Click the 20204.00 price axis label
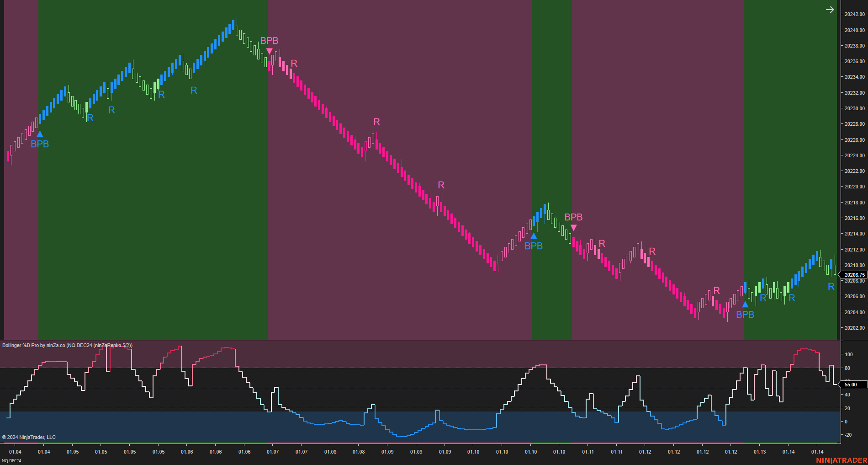This screenshot has width=868, height=465. 854,312
